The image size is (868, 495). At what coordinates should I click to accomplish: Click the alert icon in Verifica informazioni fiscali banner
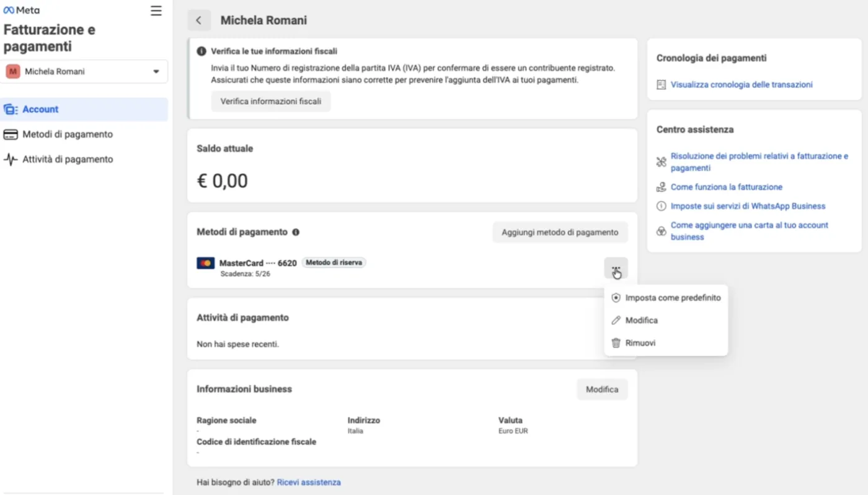coord(201,51)
